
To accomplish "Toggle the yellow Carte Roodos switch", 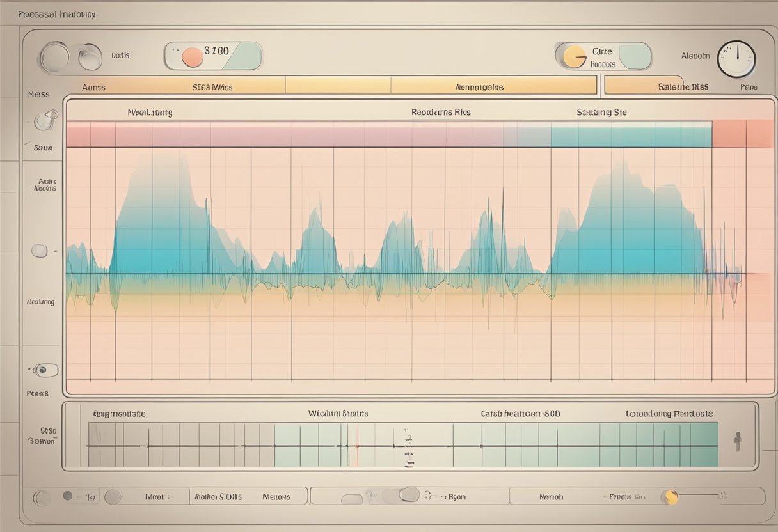I will pyautogui.click(x=603, y=56).
